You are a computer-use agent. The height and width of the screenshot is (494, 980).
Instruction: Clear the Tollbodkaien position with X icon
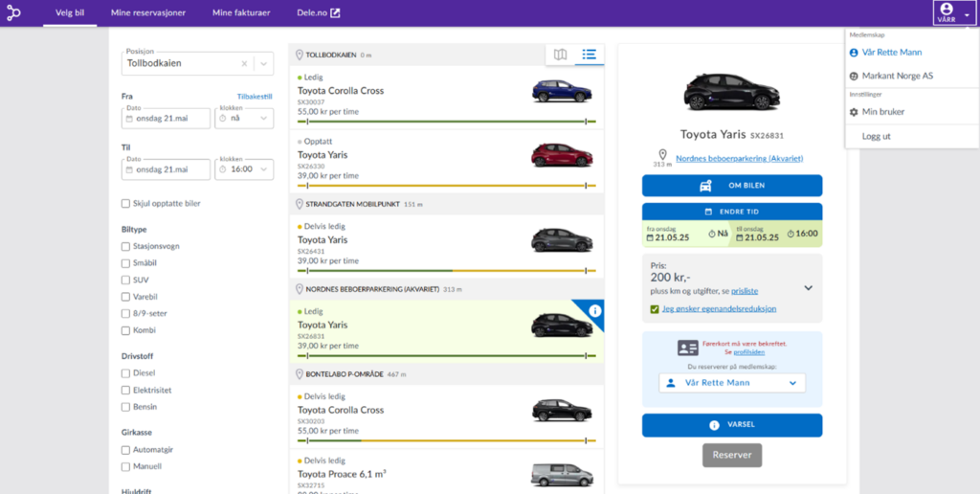[x=244, y=64]
